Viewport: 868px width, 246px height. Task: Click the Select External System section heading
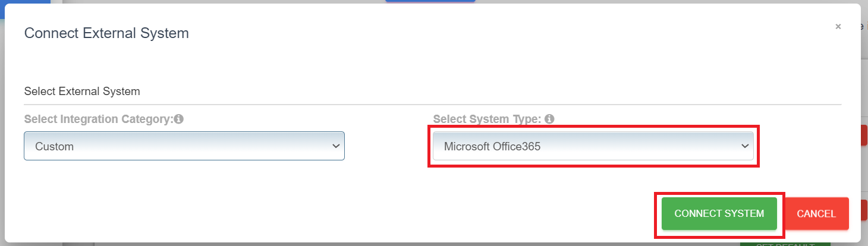(x=82, y=92)
